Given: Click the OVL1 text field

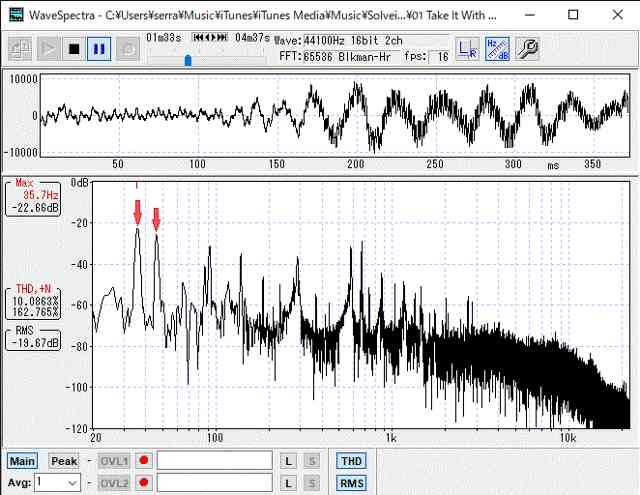Looking at the screenshot, I should point(214,461).
